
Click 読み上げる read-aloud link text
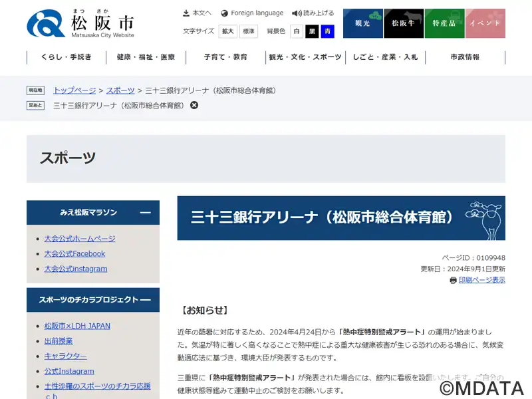(x=319, y=13)
